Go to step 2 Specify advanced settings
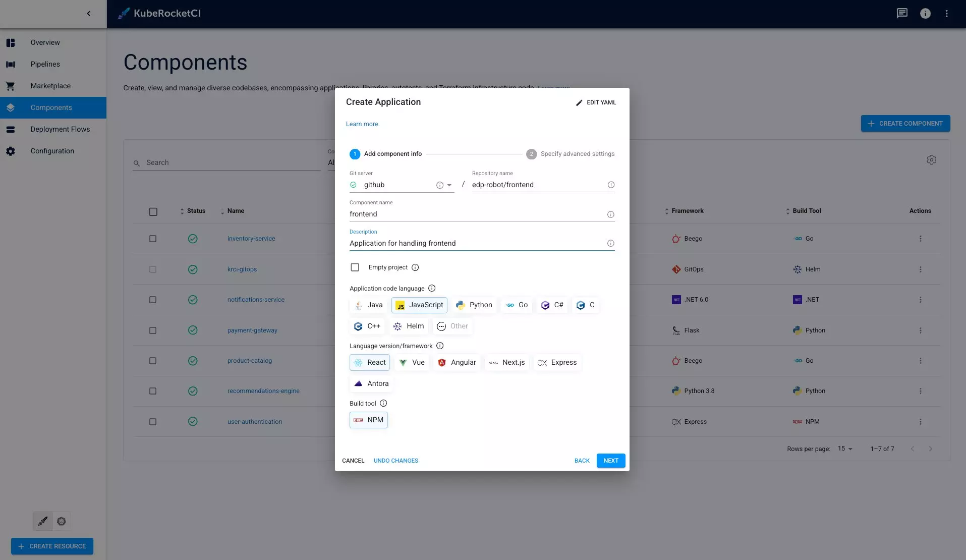 tap(571, 154)
